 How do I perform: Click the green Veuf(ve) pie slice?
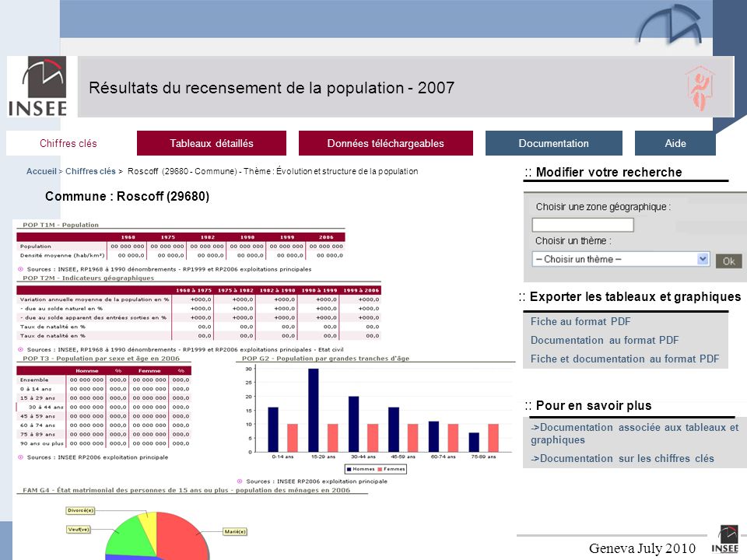(126, 536)
